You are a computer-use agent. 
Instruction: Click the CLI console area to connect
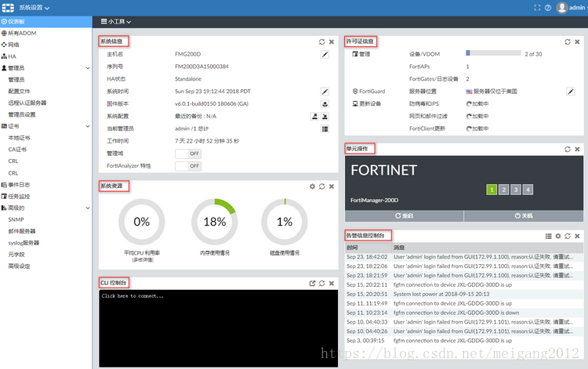coord(218,328)
